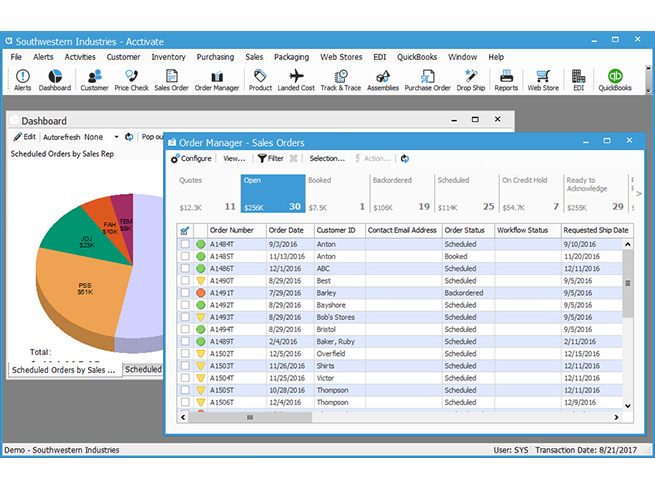Launch Price Check from toolbar

(132, 80)
